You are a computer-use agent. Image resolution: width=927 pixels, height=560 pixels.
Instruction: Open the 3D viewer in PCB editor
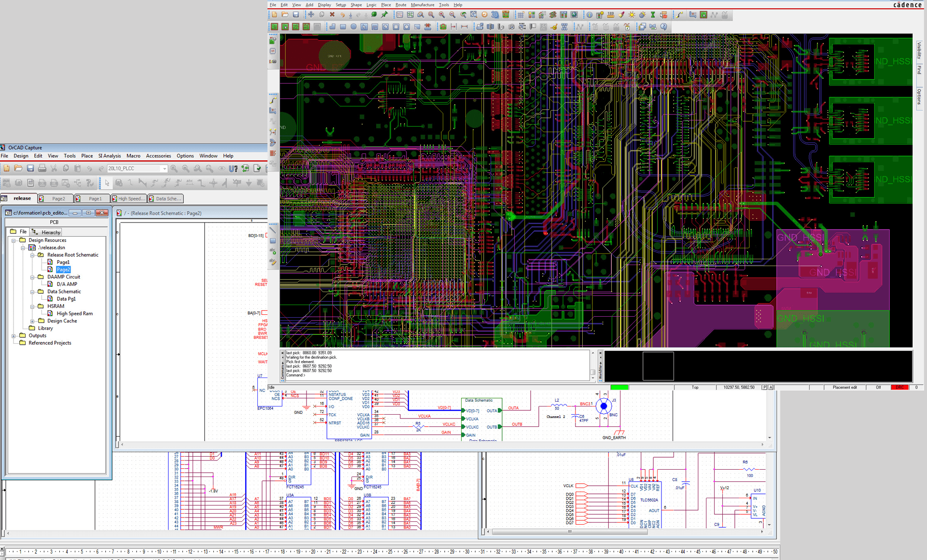[x=495, y=15]
